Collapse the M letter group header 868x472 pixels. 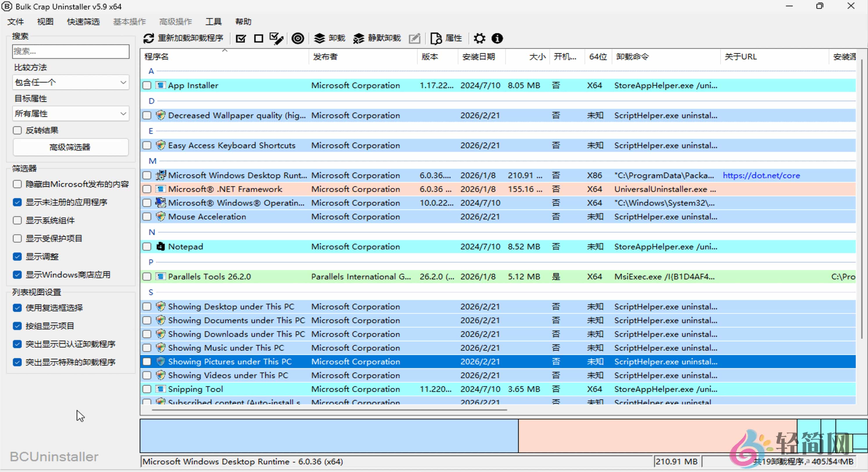pos(152,161)
